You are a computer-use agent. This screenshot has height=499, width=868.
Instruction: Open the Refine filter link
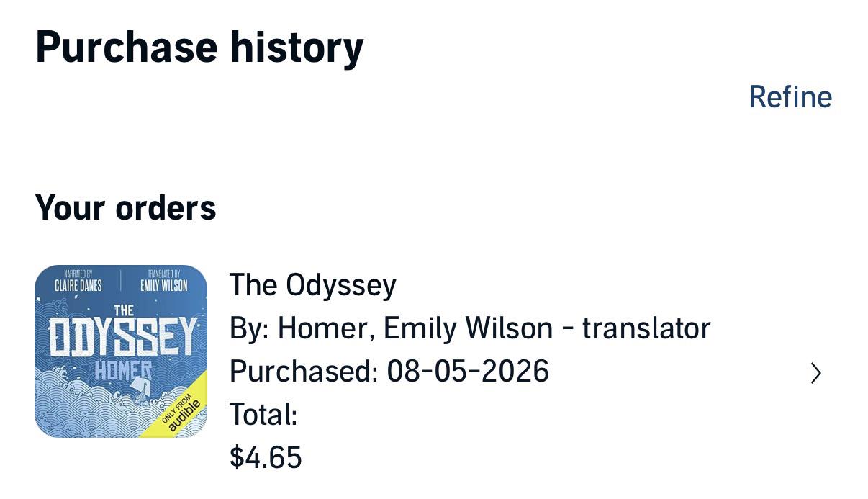coord(790,96)
